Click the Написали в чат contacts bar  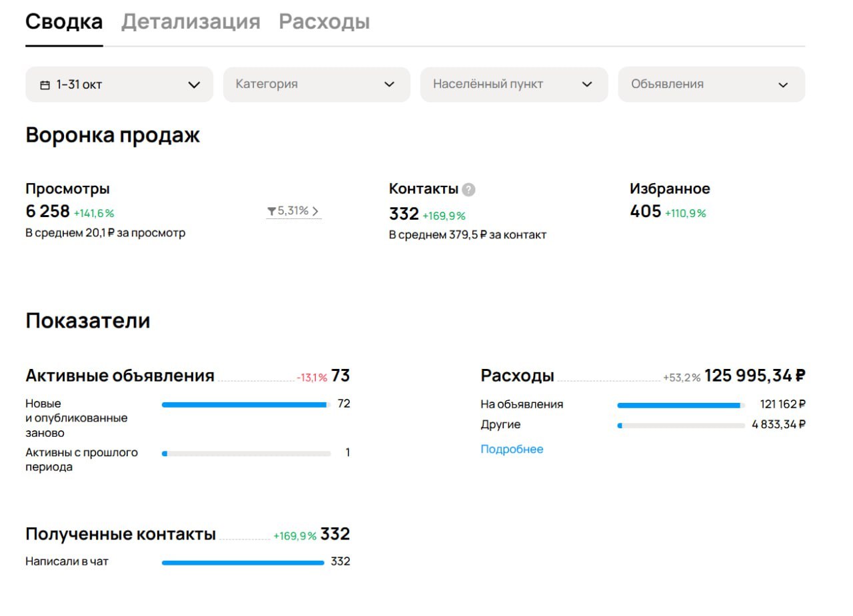(x=243, y=563)
